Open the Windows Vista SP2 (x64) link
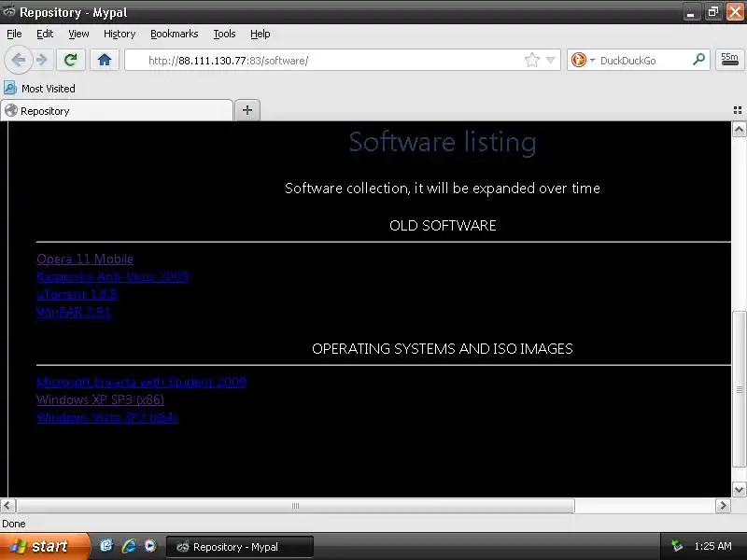Screen dimensions: 747x560 tap(107, 417)
